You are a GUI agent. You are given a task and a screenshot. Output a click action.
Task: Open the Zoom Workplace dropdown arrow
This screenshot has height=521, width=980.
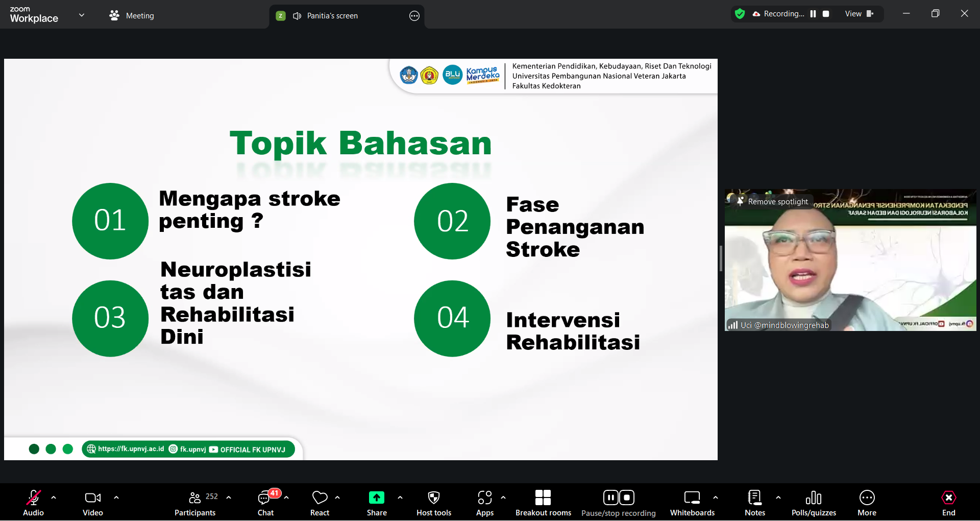(x=82, y=15)
